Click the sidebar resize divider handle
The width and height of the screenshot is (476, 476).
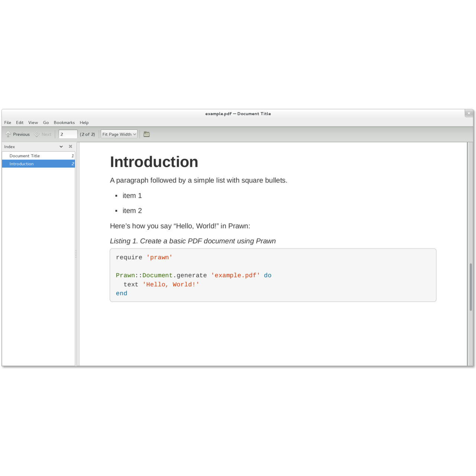coord(76,254)
